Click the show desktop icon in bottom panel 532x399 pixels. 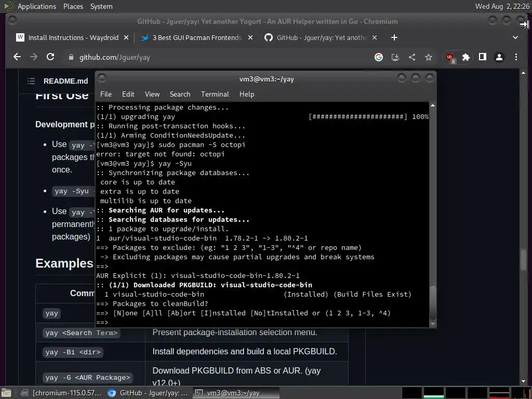coord(6,393)
